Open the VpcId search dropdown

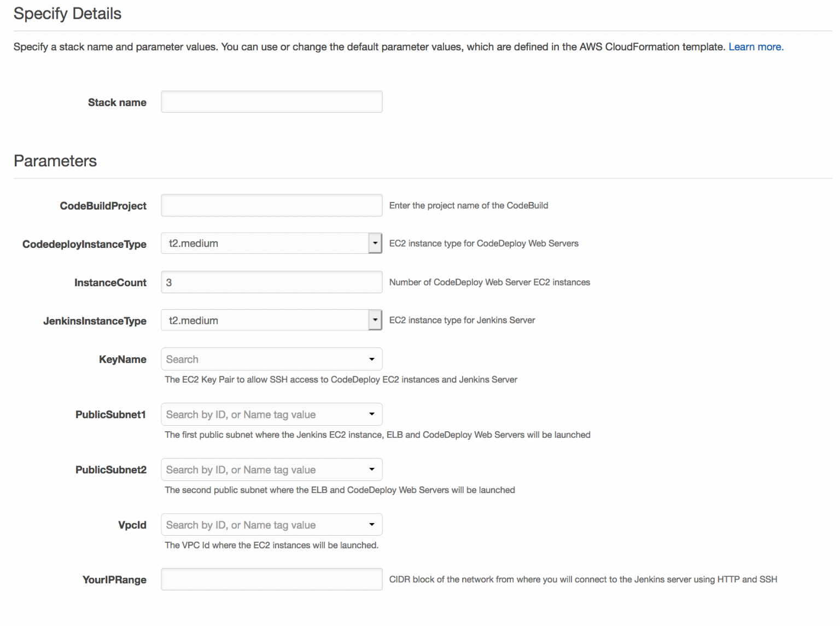point(265,525)
